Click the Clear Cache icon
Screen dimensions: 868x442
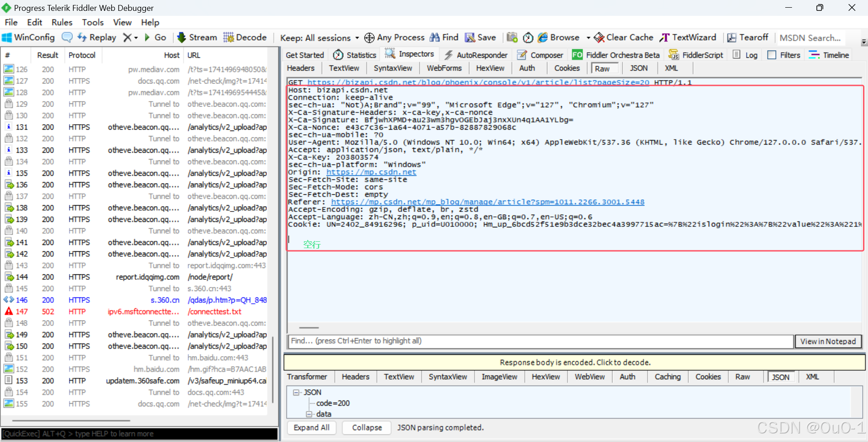623,38
